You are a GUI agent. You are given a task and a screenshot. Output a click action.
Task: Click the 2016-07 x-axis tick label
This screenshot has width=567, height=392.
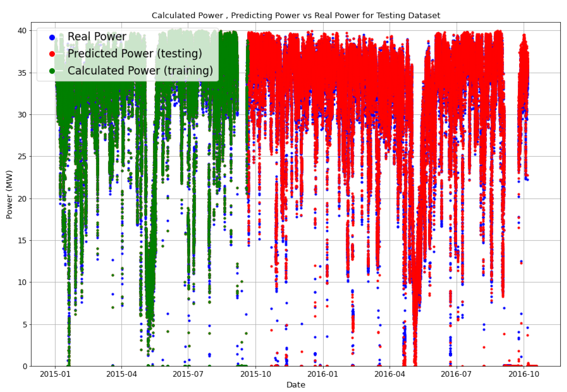click(x=456, y=374)
